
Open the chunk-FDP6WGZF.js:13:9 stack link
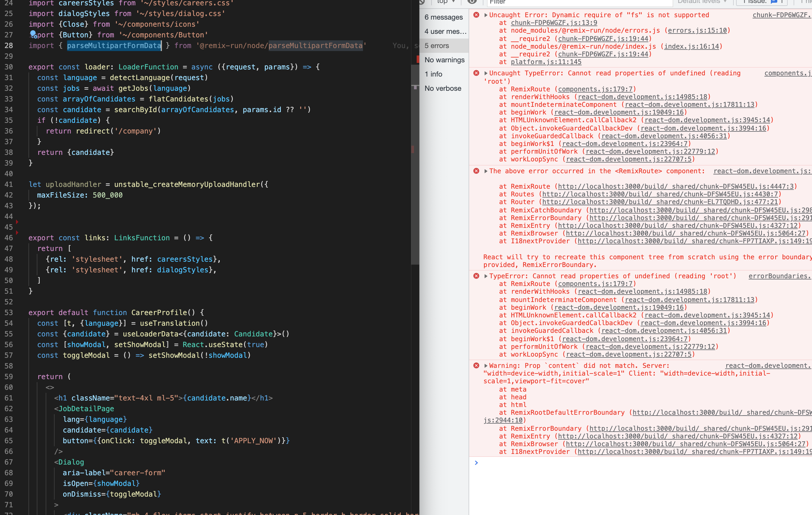(x=554, y=23)
